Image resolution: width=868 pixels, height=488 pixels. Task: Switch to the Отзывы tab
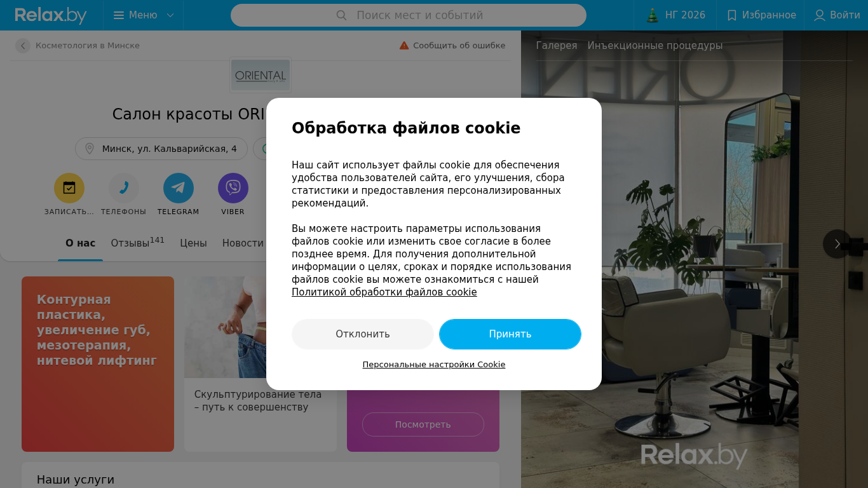click(x=137, y=242)
